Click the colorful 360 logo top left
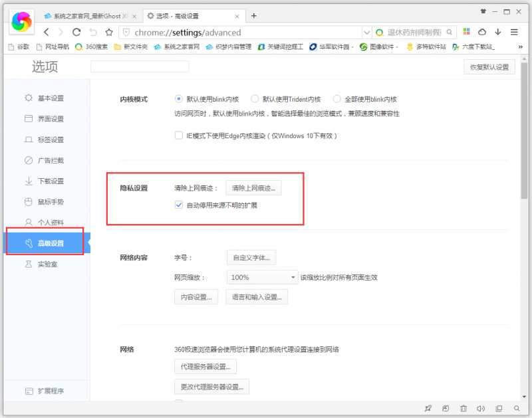Image resolution: width=532 pixels, height=418 pixels. pos(21,23)
